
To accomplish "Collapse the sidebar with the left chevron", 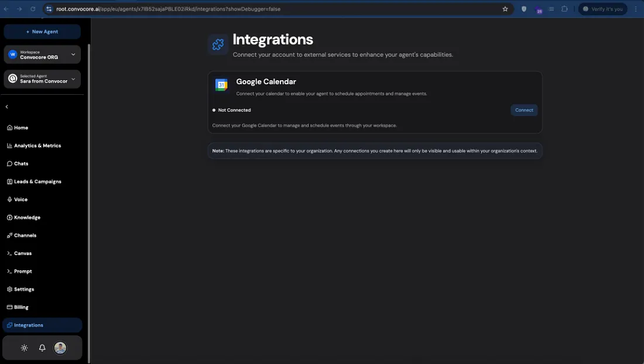I will [x=6, y=107].
